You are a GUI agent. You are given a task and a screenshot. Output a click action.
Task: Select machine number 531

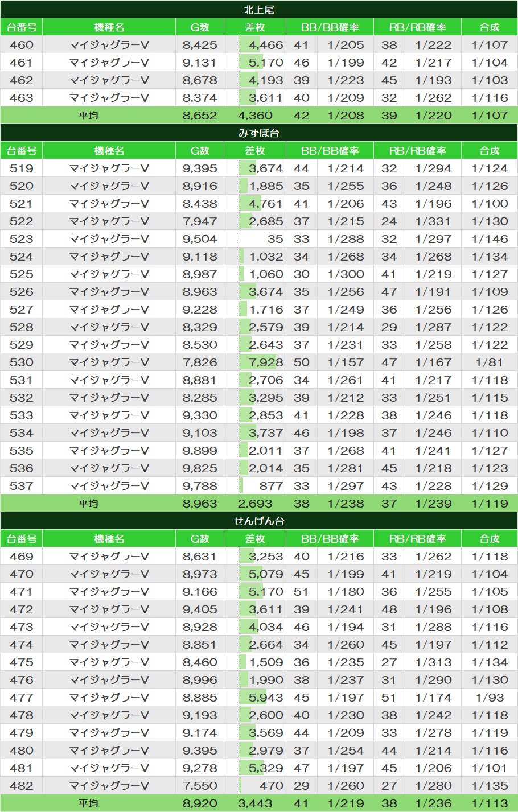[22, 380]
